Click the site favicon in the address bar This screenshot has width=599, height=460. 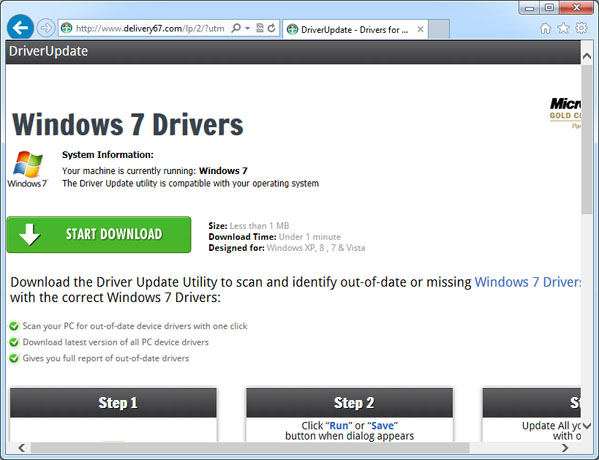(66, 28)
